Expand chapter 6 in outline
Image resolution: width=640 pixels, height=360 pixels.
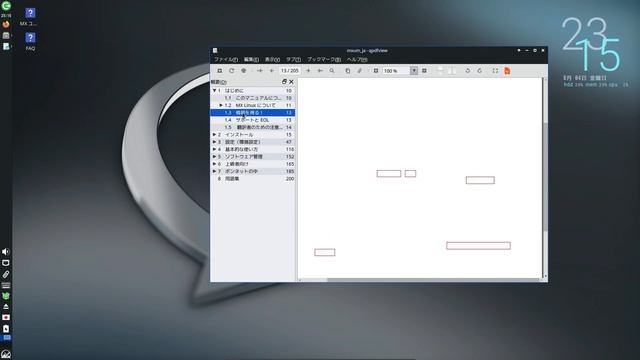(214, 164)
